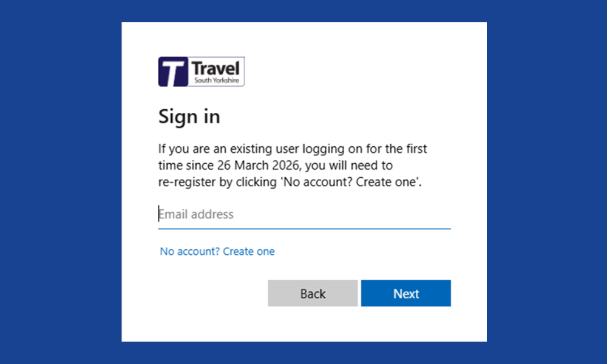Click the Travel South Yorkshire logo
Viewport: 607px width, 364px height.
click(201, 71)
